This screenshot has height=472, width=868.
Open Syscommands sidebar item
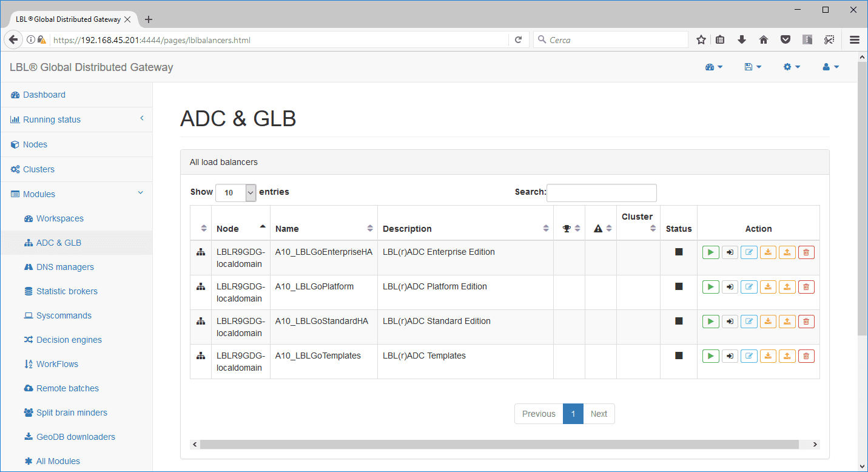pos(76,315)
